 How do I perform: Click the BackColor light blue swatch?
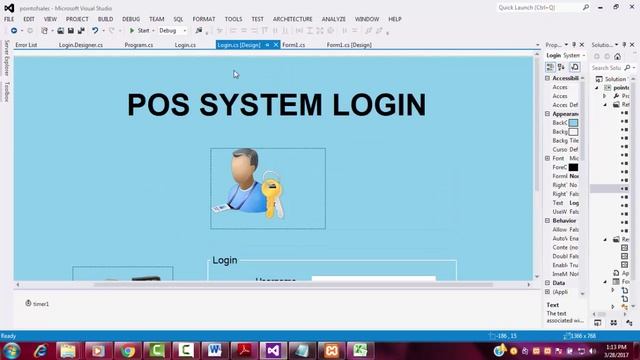[573, 123]
